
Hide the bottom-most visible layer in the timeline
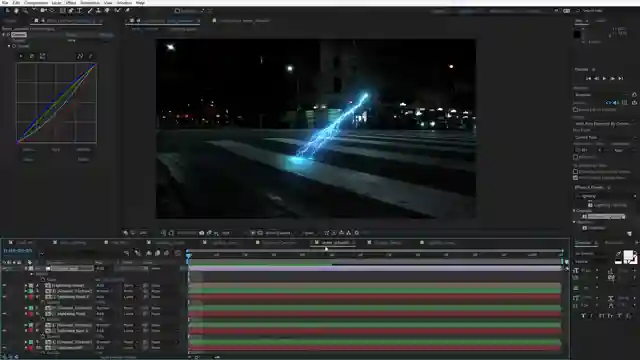pos(4,348)
